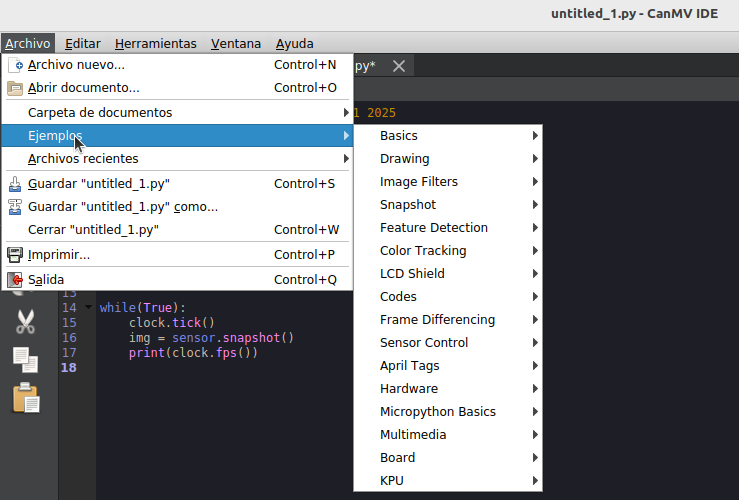Click the folder icon beside Abrir documento
Image resolution: width=739 pixels, height=500 pixels.
(15, 88)
